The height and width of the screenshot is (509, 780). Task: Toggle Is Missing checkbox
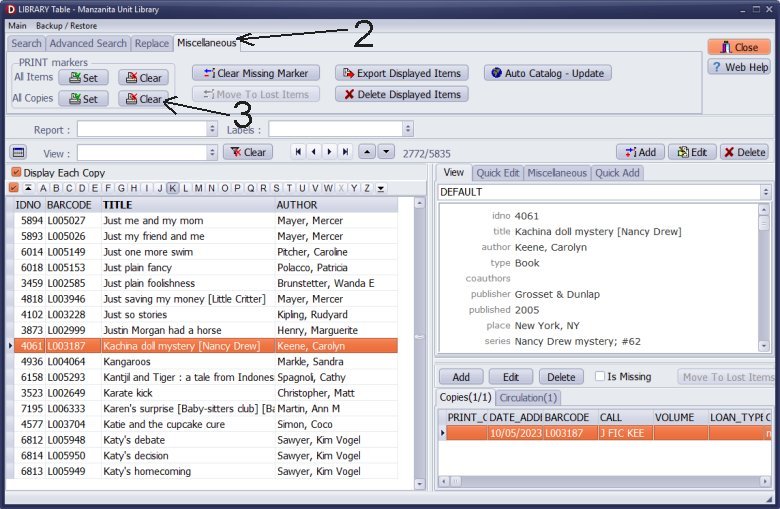coord(600,376)
